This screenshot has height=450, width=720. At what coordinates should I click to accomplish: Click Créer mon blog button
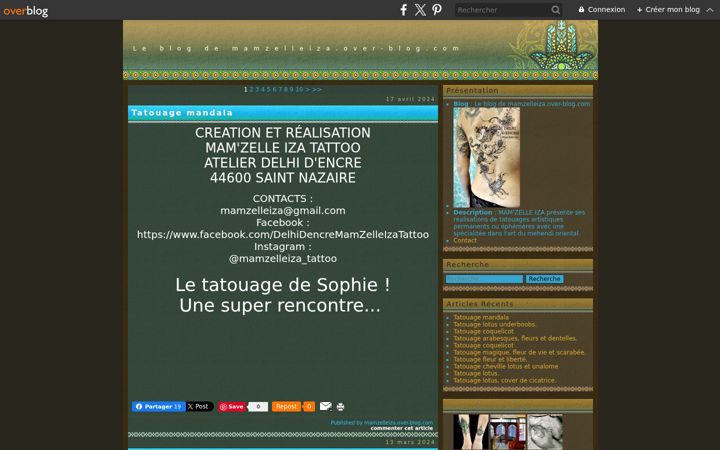pyautogui.click(x=669, y=9)
